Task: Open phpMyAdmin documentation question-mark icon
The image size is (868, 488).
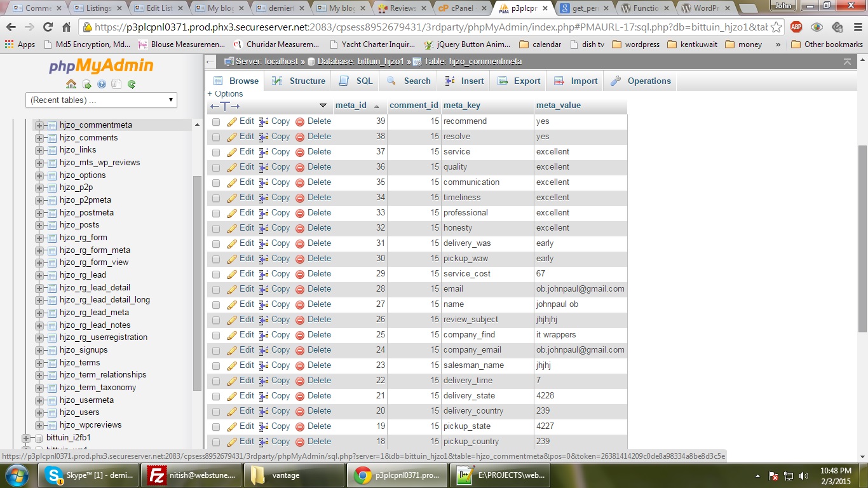Action: coord(102,84)
